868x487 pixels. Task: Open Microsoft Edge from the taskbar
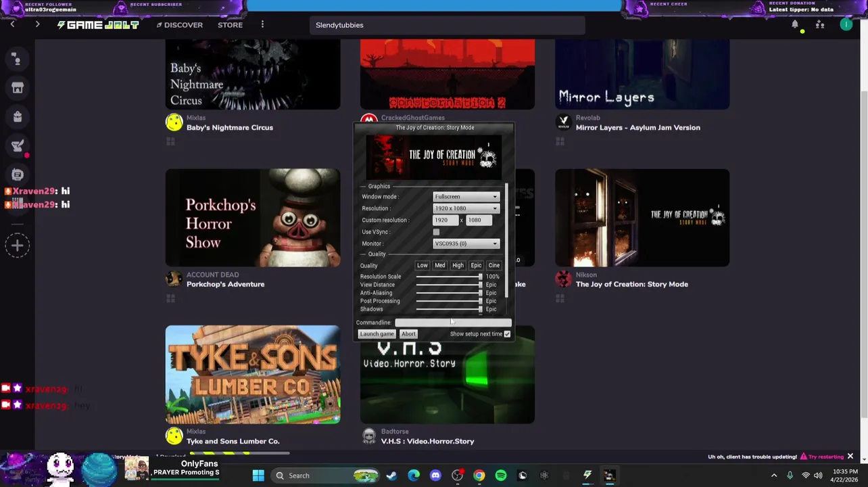pos(413,476)
